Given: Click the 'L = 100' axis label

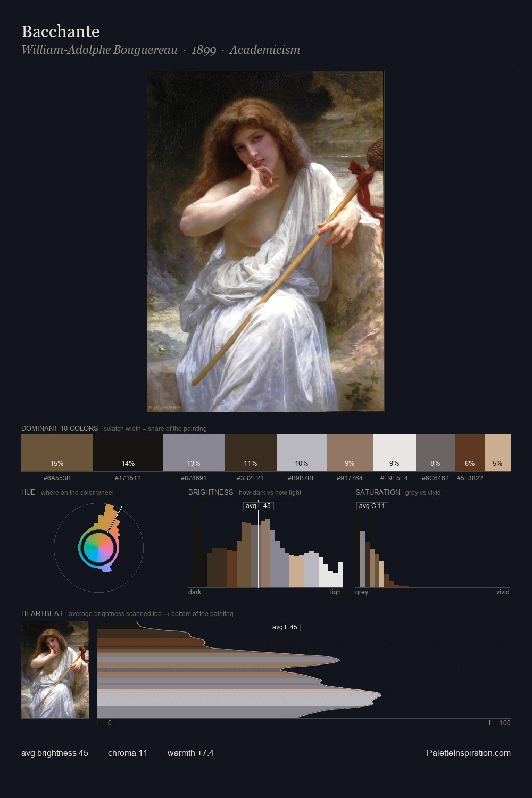Looking at the screenshot, I should 500,723.
